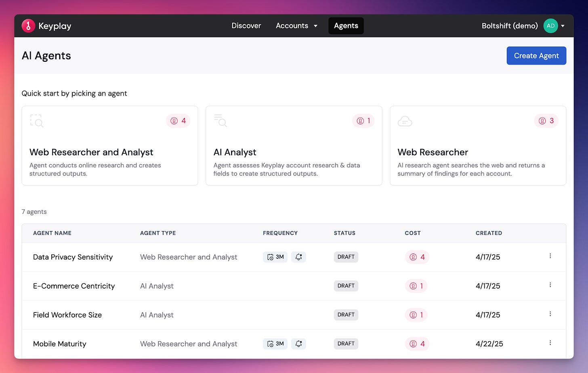Open the three-dot menu for E-Commerce Centricity
This screenshot has width=588, height=373.
(550, 285)
